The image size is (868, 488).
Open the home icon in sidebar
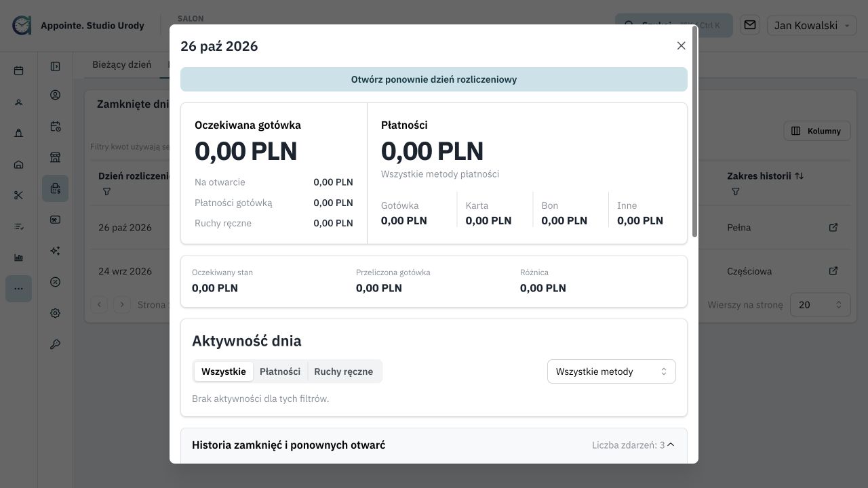[18, 164]
